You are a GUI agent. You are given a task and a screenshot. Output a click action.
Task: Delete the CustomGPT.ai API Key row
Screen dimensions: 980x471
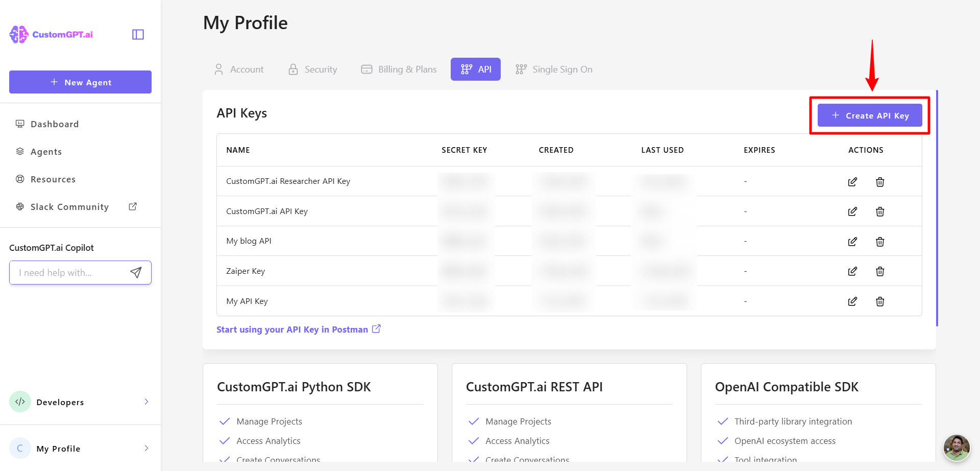880,211
